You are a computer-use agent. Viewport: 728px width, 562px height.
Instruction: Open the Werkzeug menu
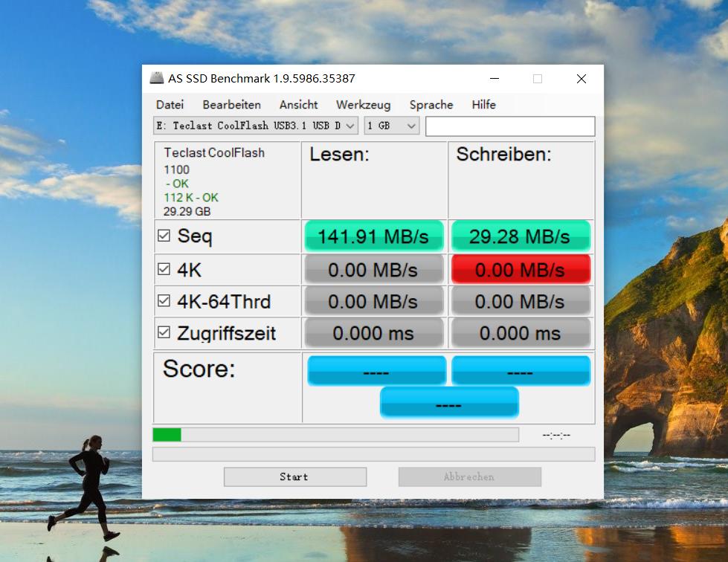363,105
